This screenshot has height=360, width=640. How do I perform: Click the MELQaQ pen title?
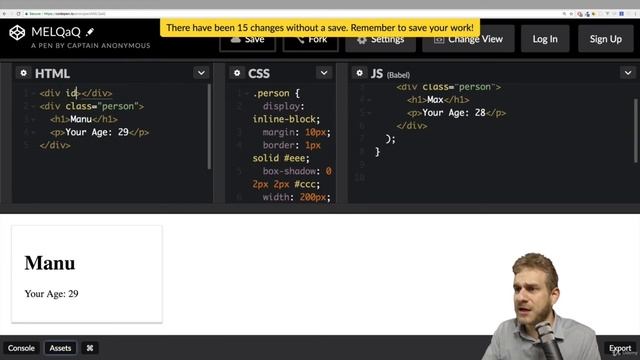click(x=56, y=32)
